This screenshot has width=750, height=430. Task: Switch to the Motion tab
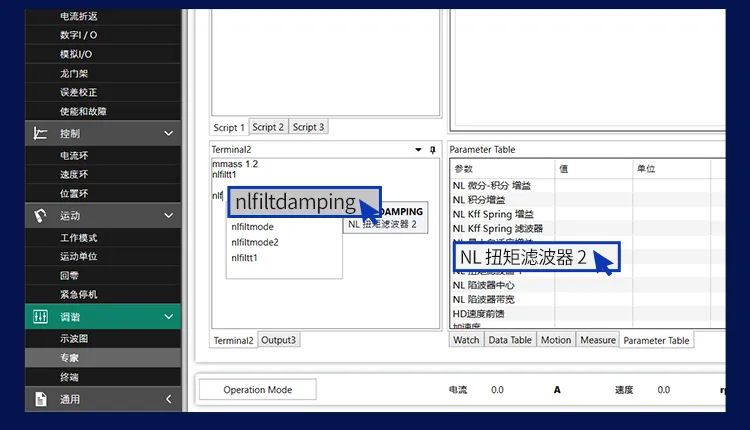coord(556,340)
